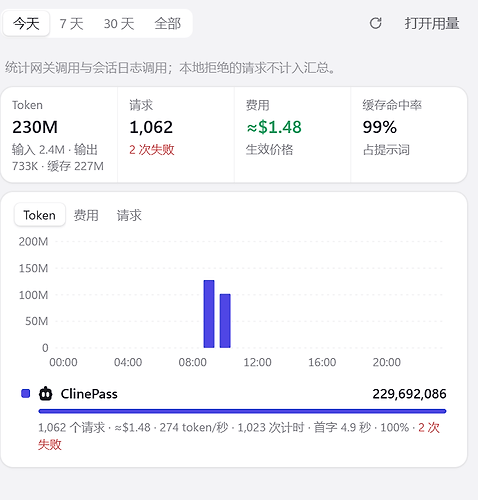This screenshot has width=478, height=500.
Task: Click the 00:00 time axis label
Action: [63, 362]
